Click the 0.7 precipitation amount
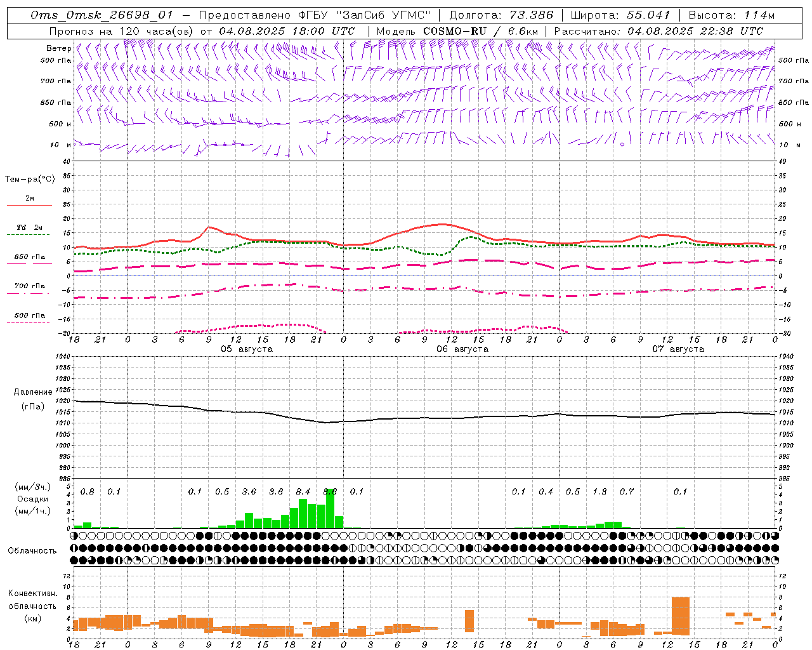 point(627,491)
